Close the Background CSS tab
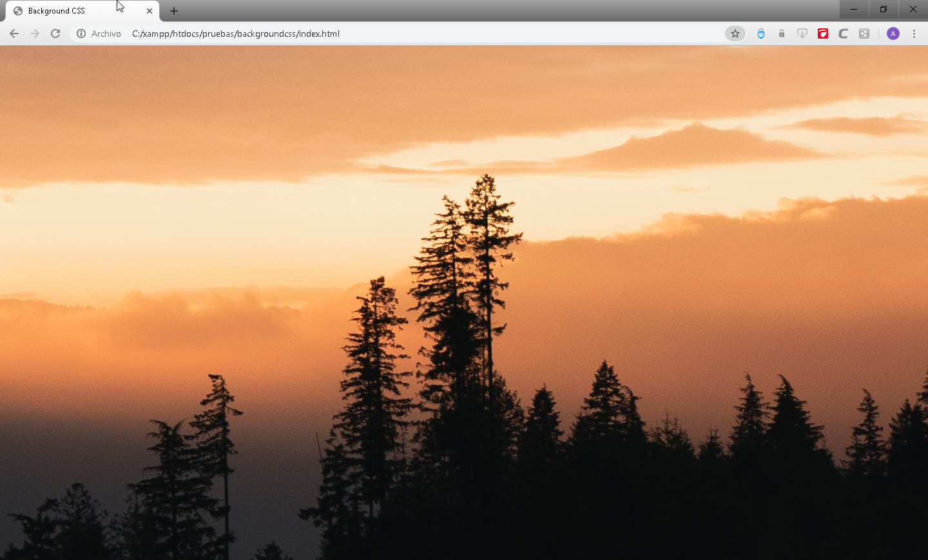928x560 pixels. [150, 11]
